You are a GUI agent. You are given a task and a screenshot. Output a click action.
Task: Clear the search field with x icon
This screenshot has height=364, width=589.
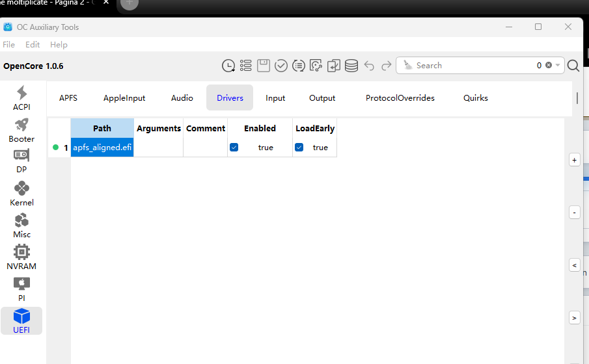[549, 65]
